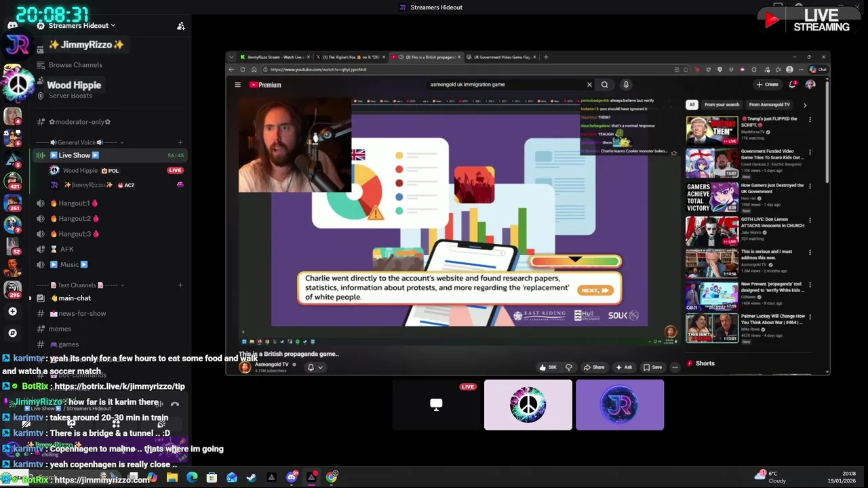The height and width of the screenshot is (488, 868).
Task: Run the YouTube search magnifier button
Action: pos(605,85)
